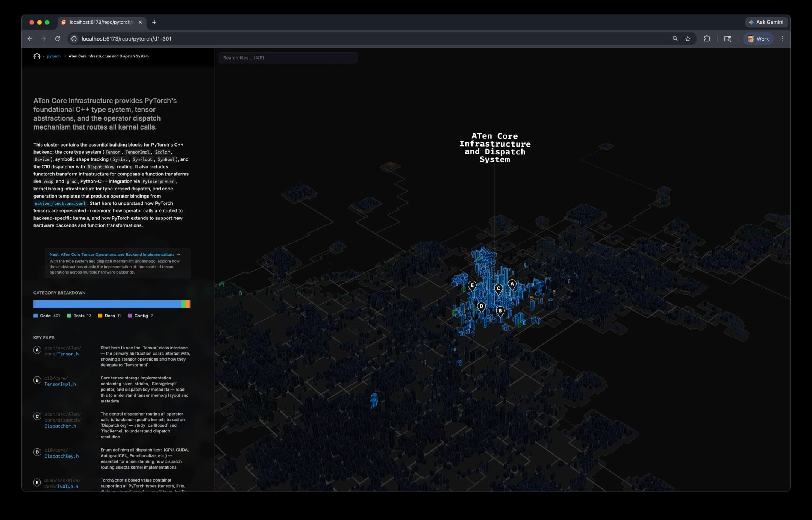Click key file badge D in sidebar
The height and width of the screenshot is (520, 812).
point(37,452)
